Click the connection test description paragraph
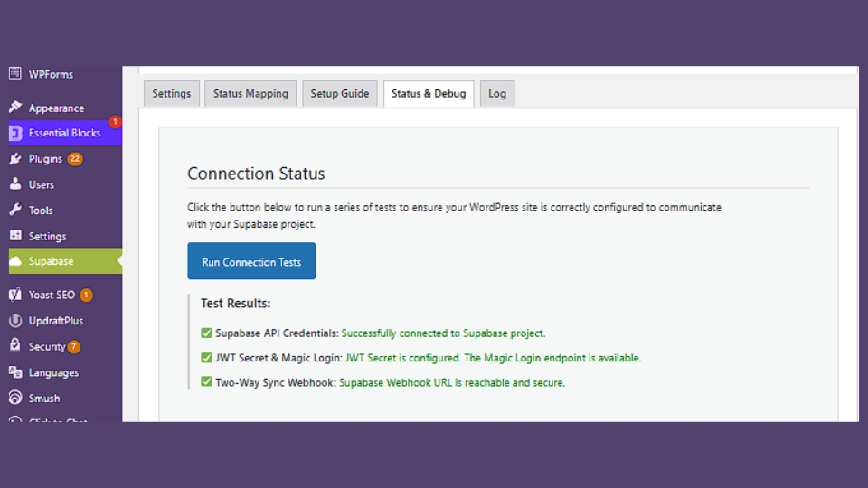Screen dimensions: 868x488 [454, 215]
